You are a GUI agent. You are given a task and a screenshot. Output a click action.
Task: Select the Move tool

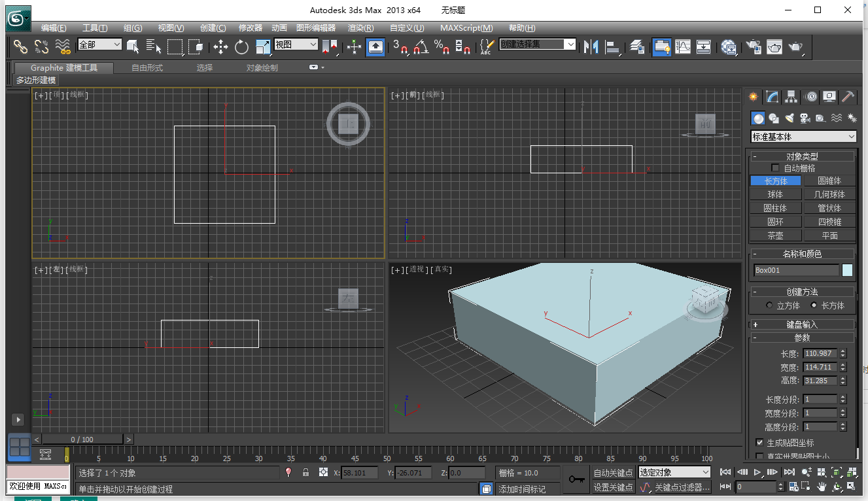pos(220,46)
